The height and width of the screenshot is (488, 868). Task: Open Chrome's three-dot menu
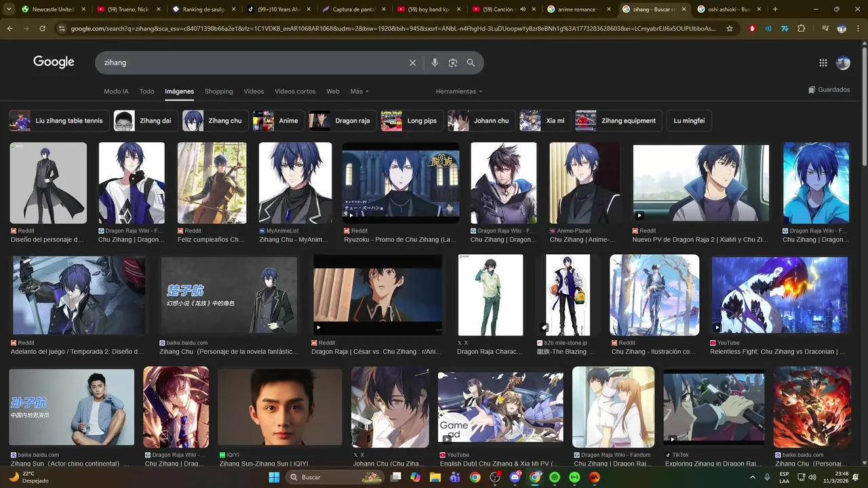[x=858, y=28]
